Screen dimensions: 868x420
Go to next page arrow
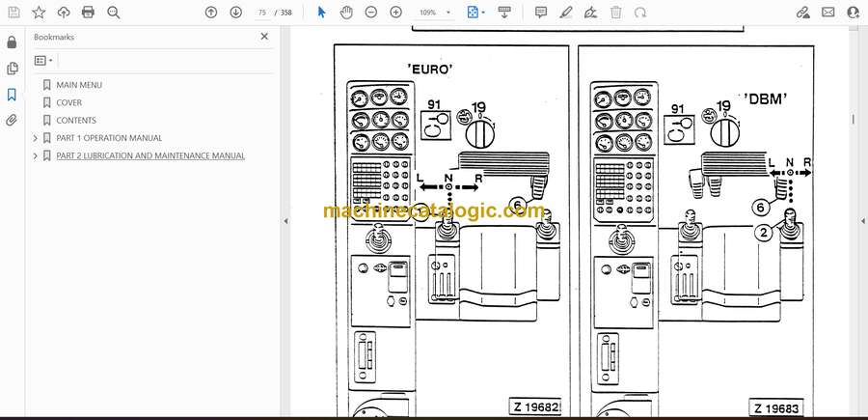pos(236,13)
